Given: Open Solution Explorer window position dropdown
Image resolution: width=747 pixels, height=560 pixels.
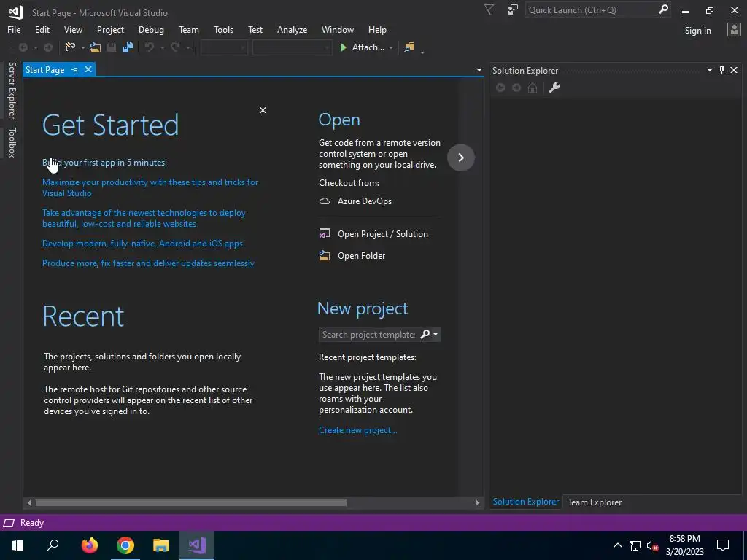Looking at the screenshot, I should (x=709, y=70).
